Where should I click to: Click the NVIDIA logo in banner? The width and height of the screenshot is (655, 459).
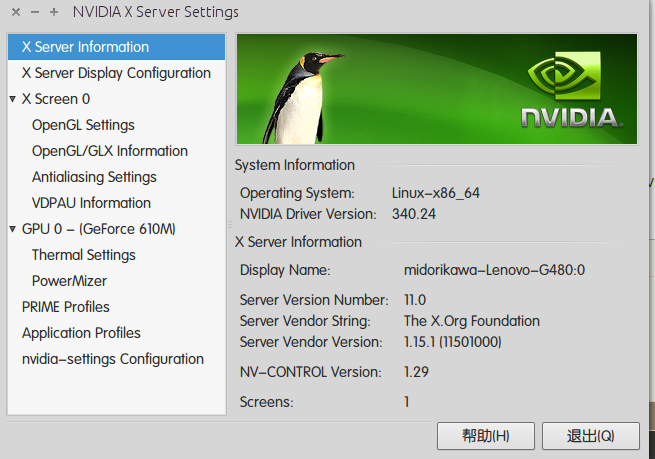571,89
